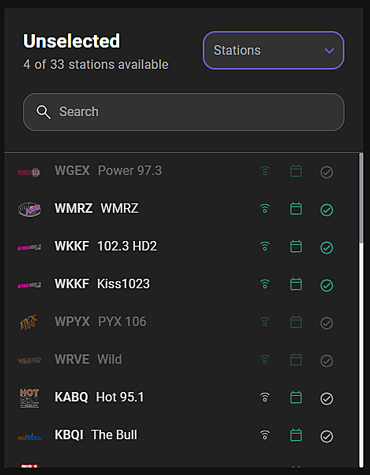
Task: Click the magnifying glass search icon
Action: click(x=43, y=112)
